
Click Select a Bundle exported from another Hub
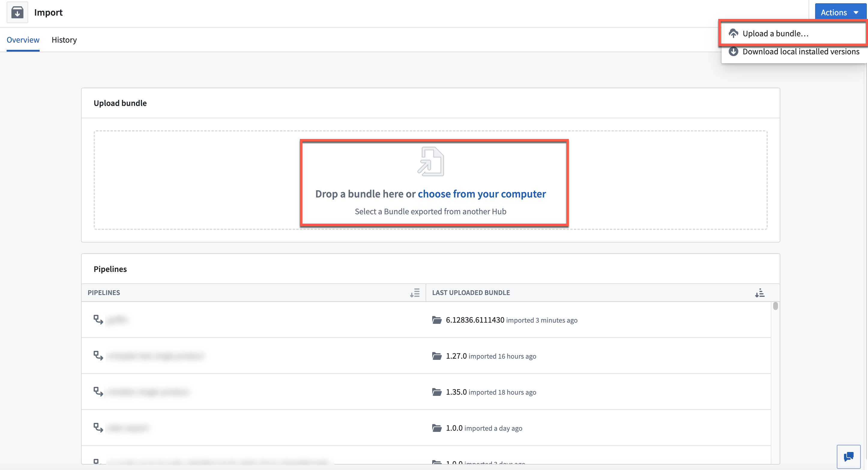[x=430, y=212]
